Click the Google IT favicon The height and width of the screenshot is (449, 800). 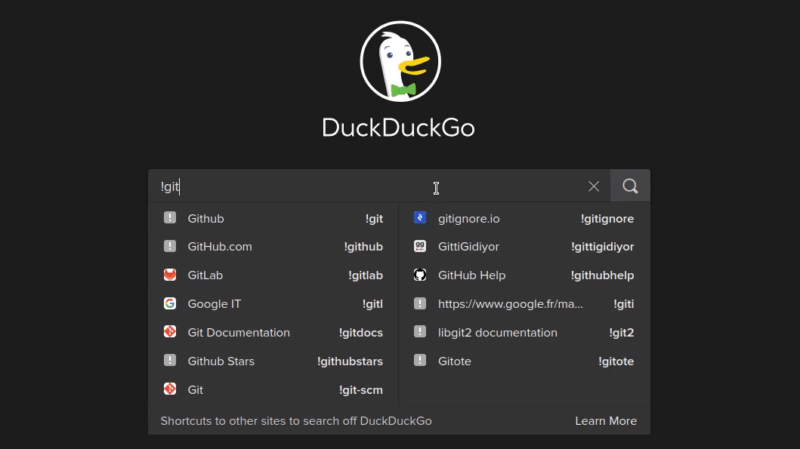tap(170, 304)
